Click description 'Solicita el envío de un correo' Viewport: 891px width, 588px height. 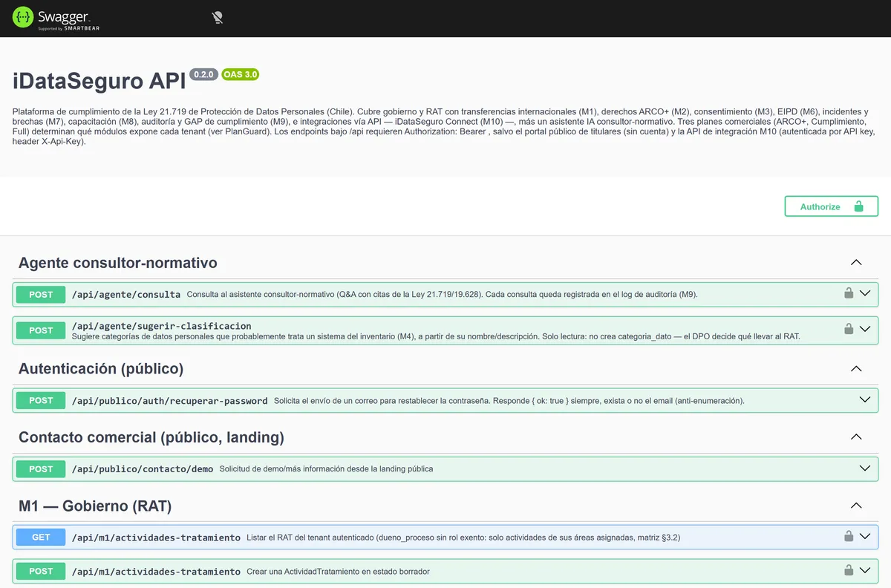[509, 401]
